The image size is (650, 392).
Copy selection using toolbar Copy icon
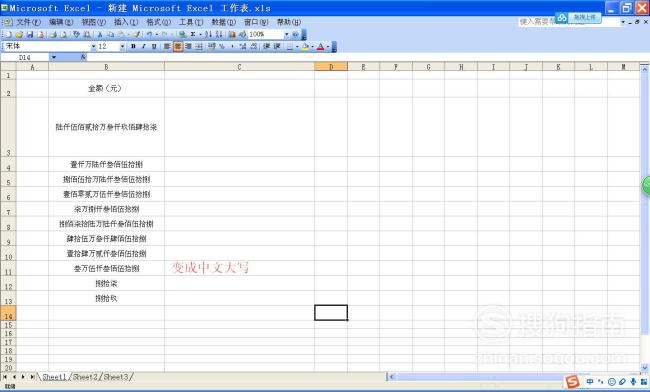pos(111,34)
